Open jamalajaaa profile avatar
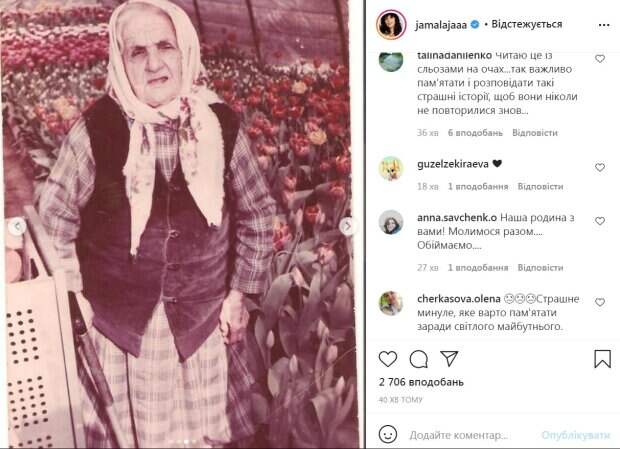Viewport: 620px width, 449px height. [x=391, y=25]
